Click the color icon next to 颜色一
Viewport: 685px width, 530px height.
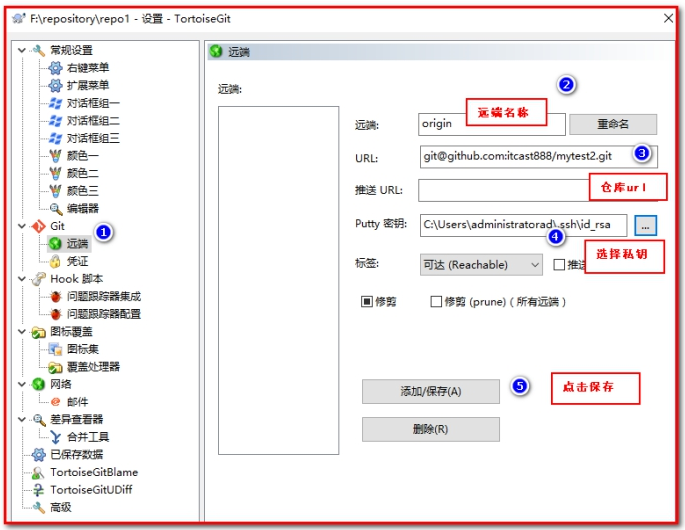click(55, 156)
